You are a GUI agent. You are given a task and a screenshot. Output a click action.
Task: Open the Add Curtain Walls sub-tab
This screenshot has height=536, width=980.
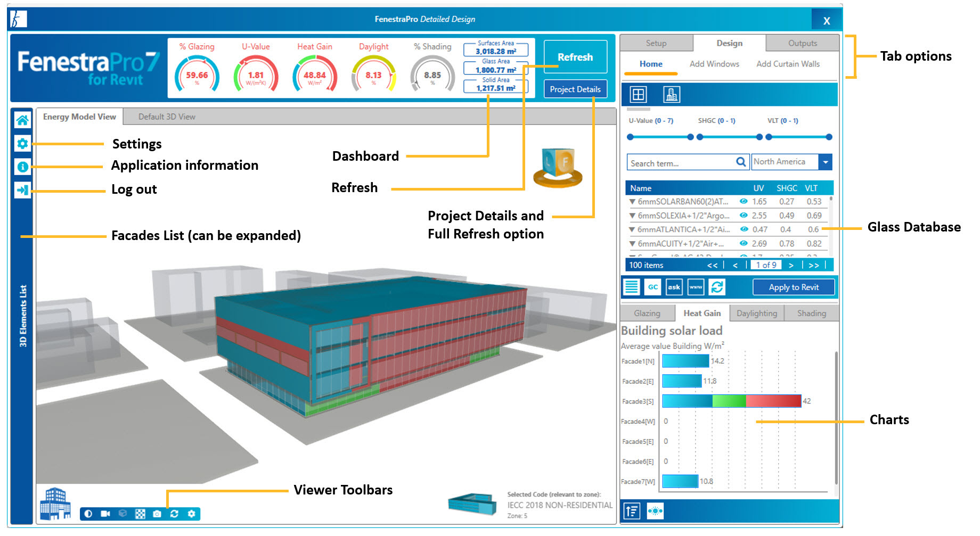tap(788, 64)
